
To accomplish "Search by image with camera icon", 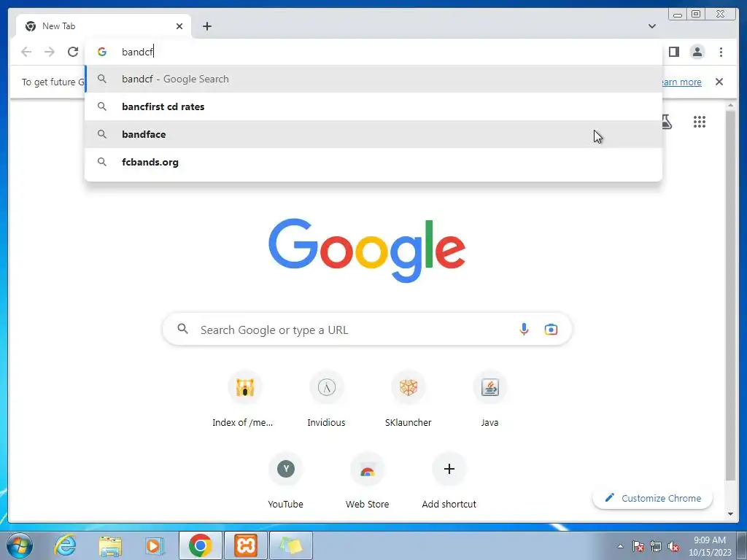I will [x=551, y=329].
